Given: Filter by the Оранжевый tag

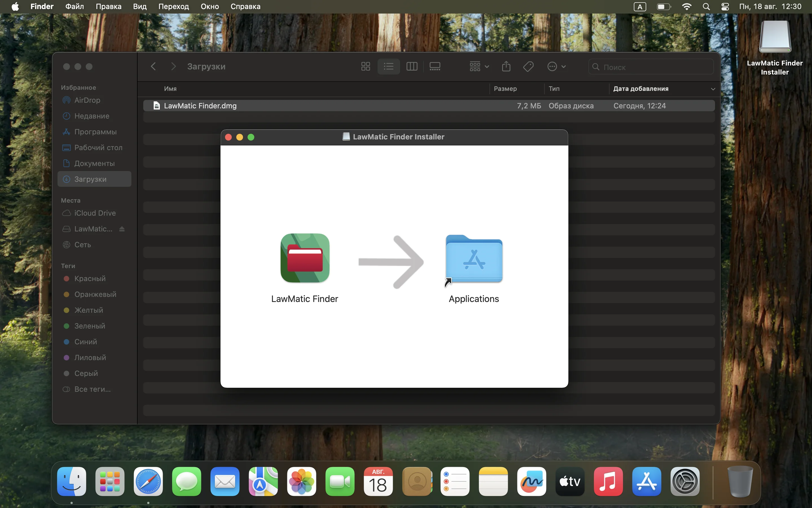Looking at the screenshot, I should (x=94, y=294).
